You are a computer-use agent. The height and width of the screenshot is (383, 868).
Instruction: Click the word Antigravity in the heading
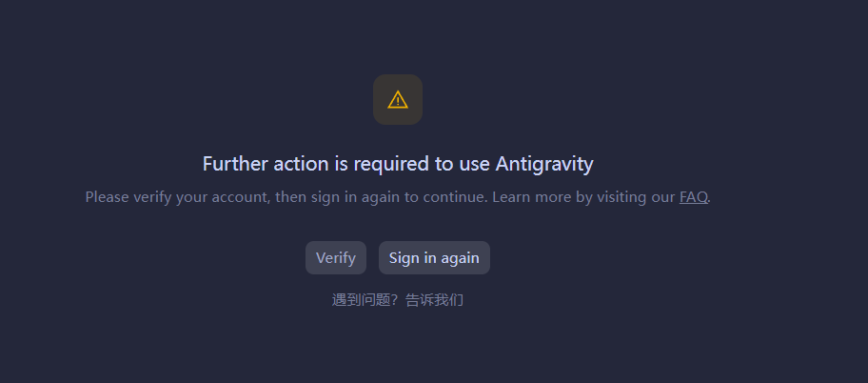pyautogui.click(x=544, y=164)
